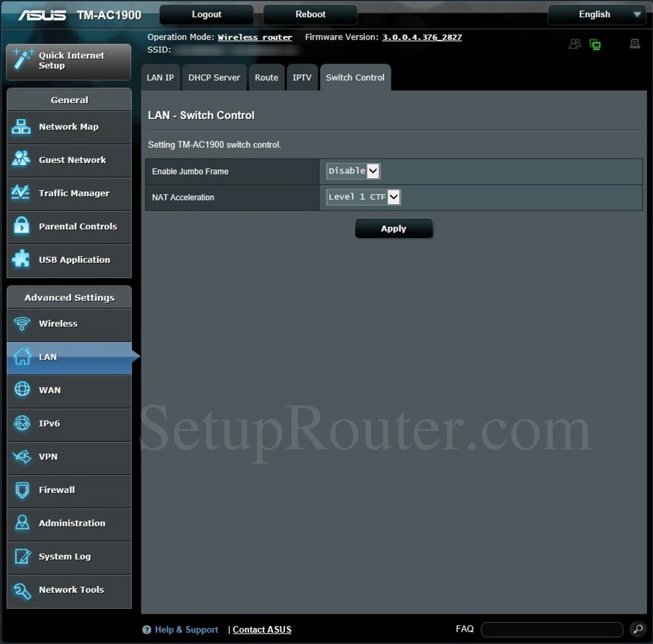Open the NAT Acceleration dropdown
Image resolution: width=653 pixels, height=644 pixels.
pyautogui.click(x=363, y=197)
